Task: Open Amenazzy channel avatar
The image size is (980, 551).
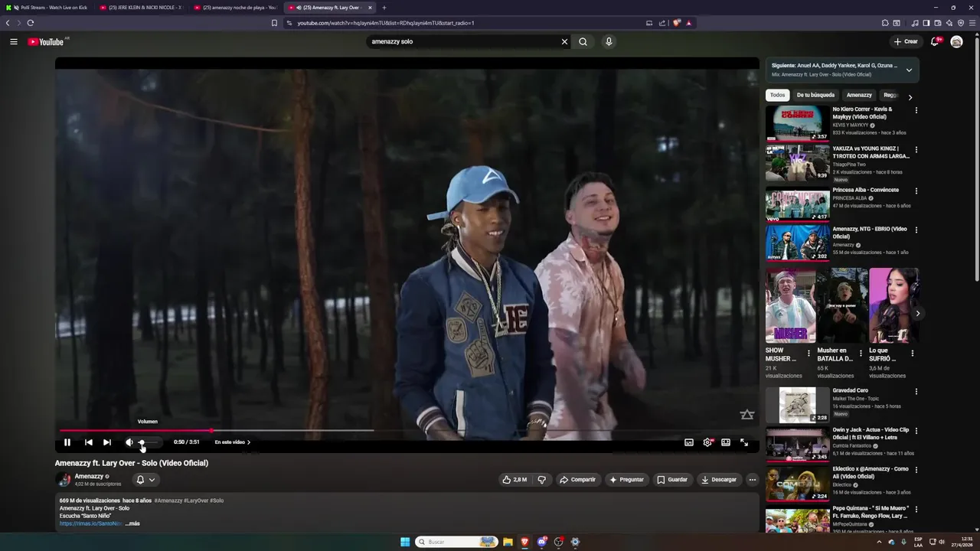Action: (64, 480)
